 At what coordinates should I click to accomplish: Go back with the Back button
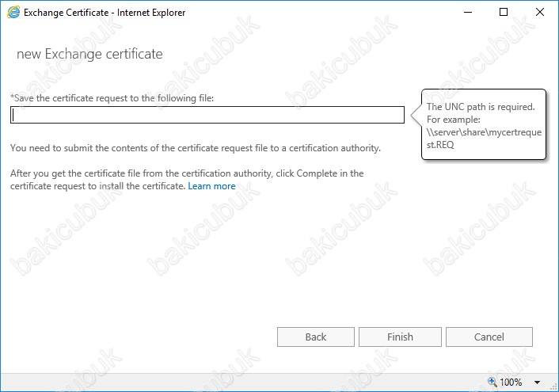(315, 337)
